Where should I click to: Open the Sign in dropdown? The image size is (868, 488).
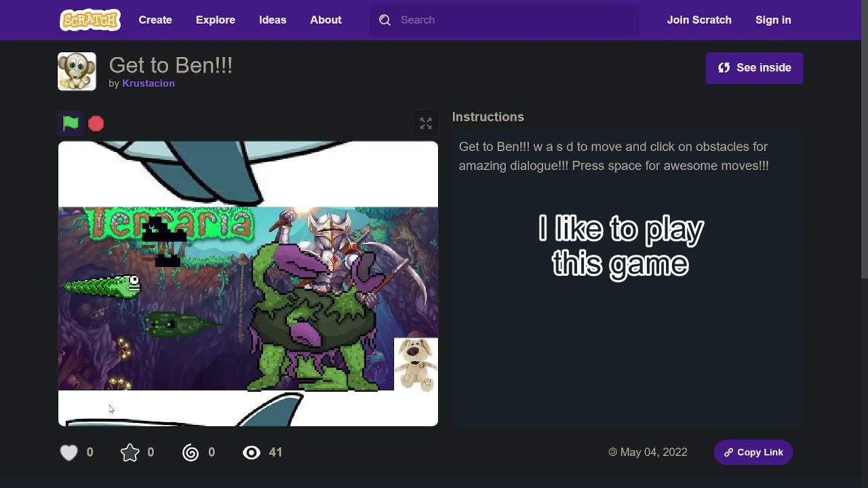tap(773, 20)
